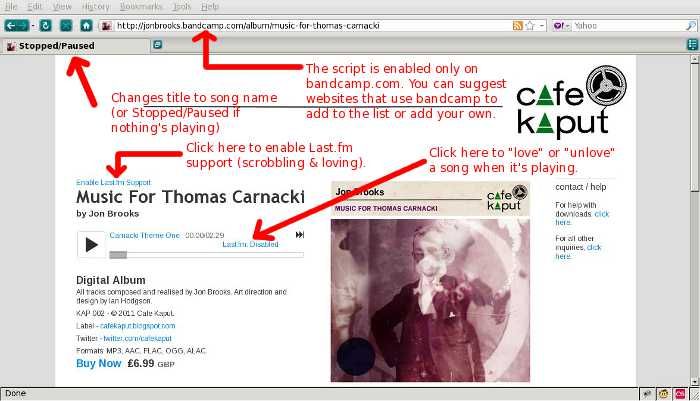Click the Cafe Kaput logo at top right
This screenshot has width=700, height=401.
[571, 101]
